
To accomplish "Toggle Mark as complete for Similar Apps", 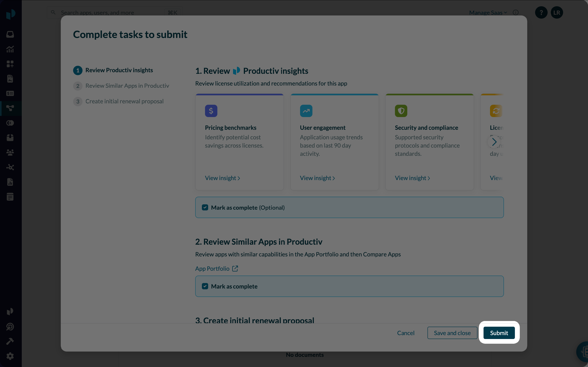I will (205, 286).
